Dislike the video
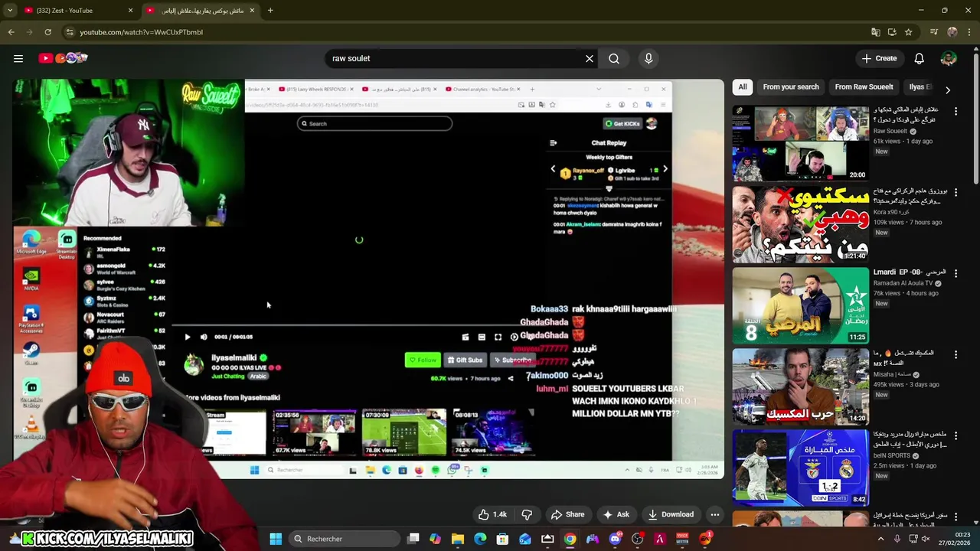 [527, 514]
